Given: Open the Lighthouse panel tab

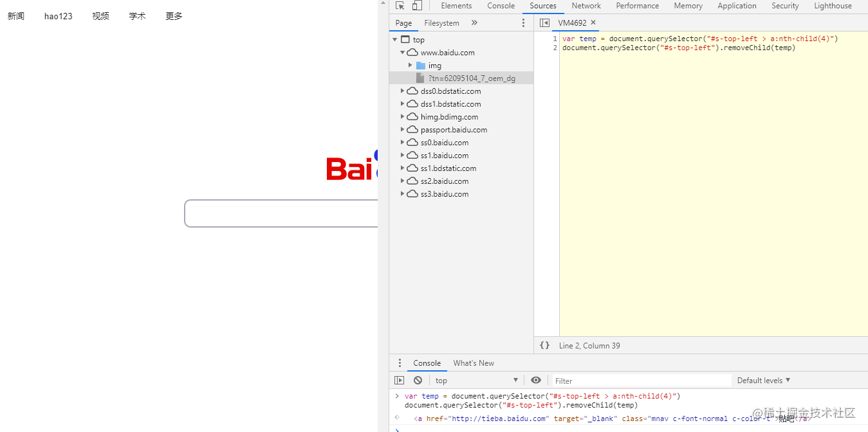Looking at the screenshot, I should coord(833,6).
